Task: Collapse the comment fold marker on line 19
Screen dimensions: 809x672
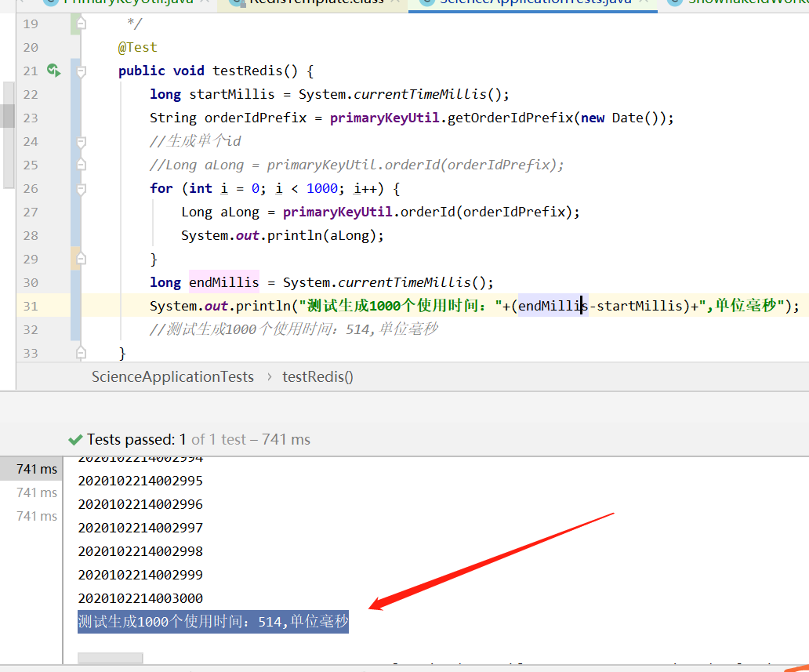Action: (x=81, y=24)
